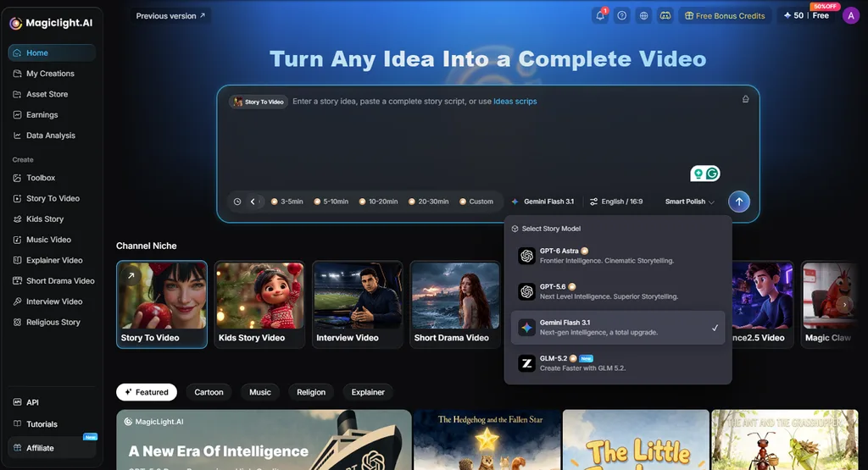Screen dimensions: 868x470
Task: Click the 50 credits Free plan button
Action: pyautogui.click(x=809, y=15)
